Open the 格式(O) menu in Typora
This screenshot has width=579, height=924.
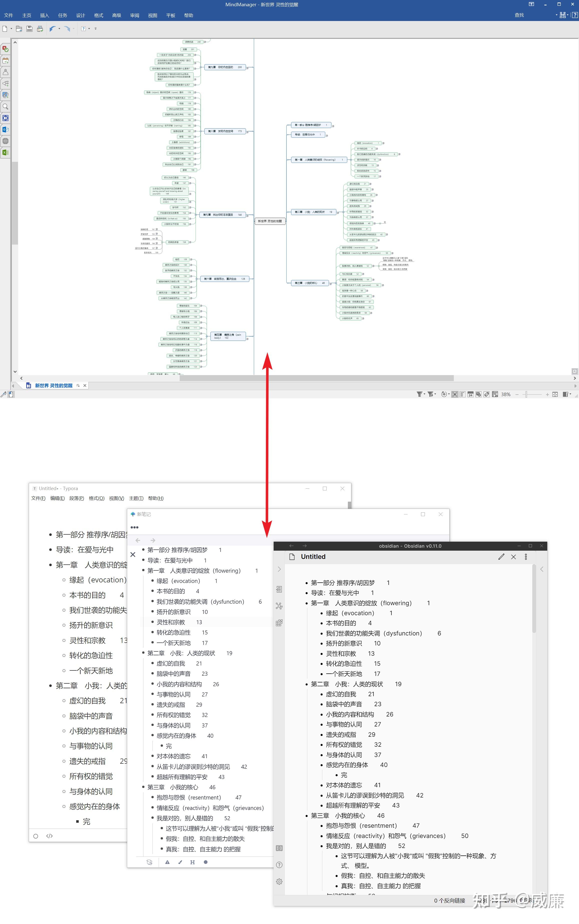pyautogui.click(x=96, y=498)
